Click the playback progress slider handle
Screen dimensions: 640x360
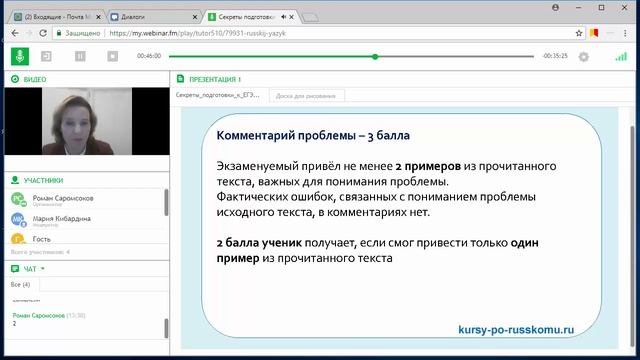pyautogui.click(x=375, y=57)
